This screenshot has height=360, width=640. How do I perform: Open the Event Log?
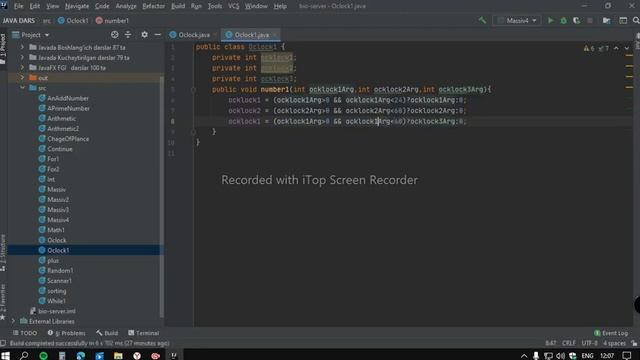pos(611,333)
